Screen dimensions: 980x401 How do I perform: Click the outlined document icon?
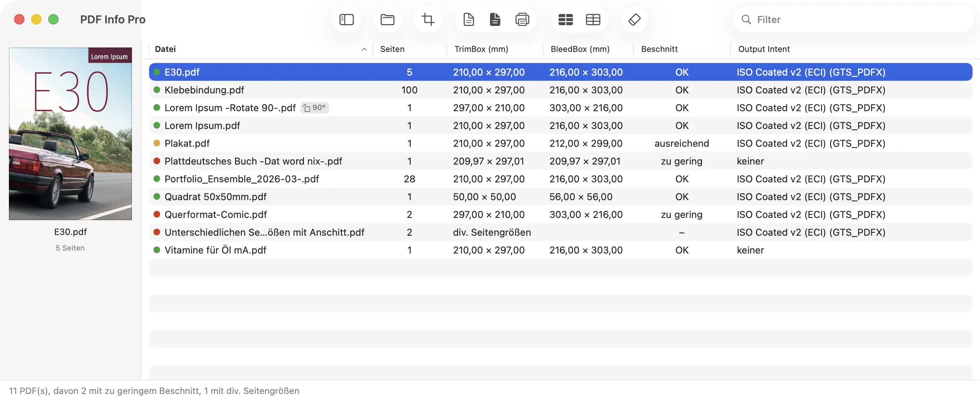pyautogui.click(x=469, y=19)
